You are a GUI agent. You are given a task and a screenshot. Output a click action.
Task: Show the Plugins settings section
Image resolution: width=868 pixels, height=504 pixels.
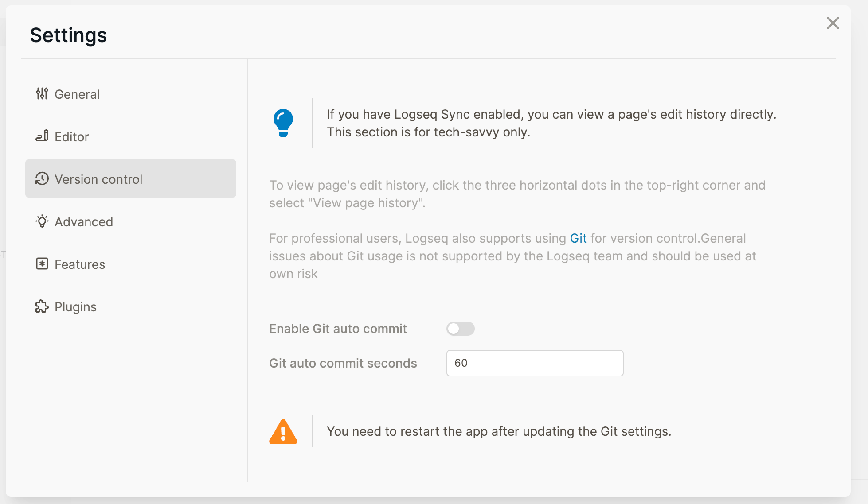[75, 307]
